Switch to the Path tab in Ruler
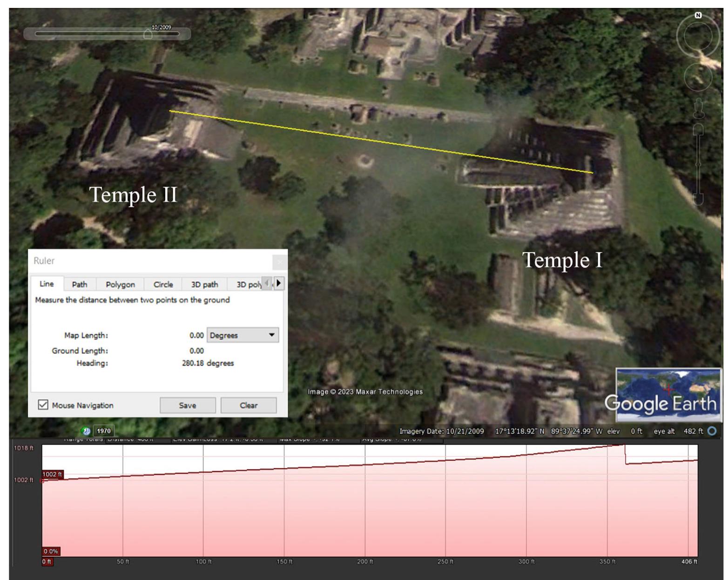The image size is (728, 580). tap(80, 284)
